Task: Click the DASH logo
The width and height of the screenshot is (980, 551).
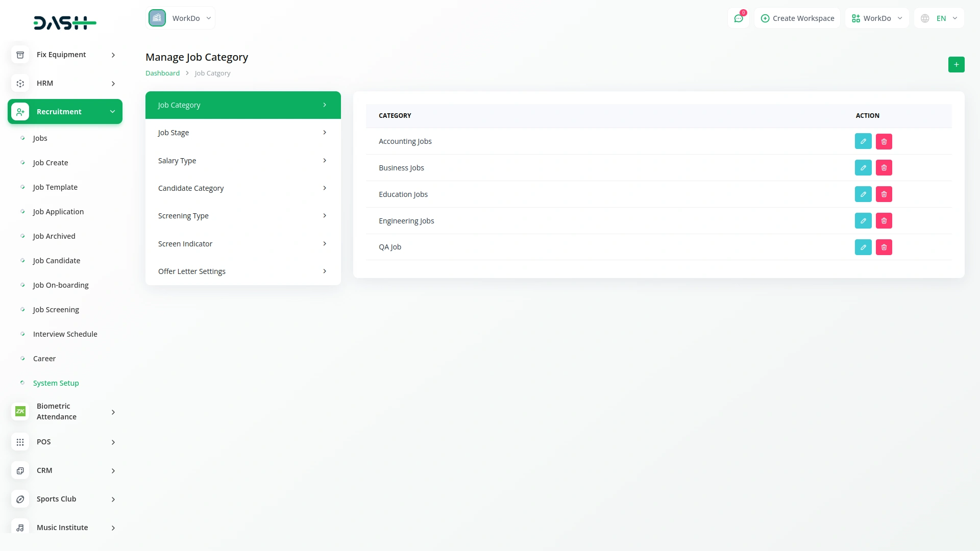Action: [x=65, y=23]
